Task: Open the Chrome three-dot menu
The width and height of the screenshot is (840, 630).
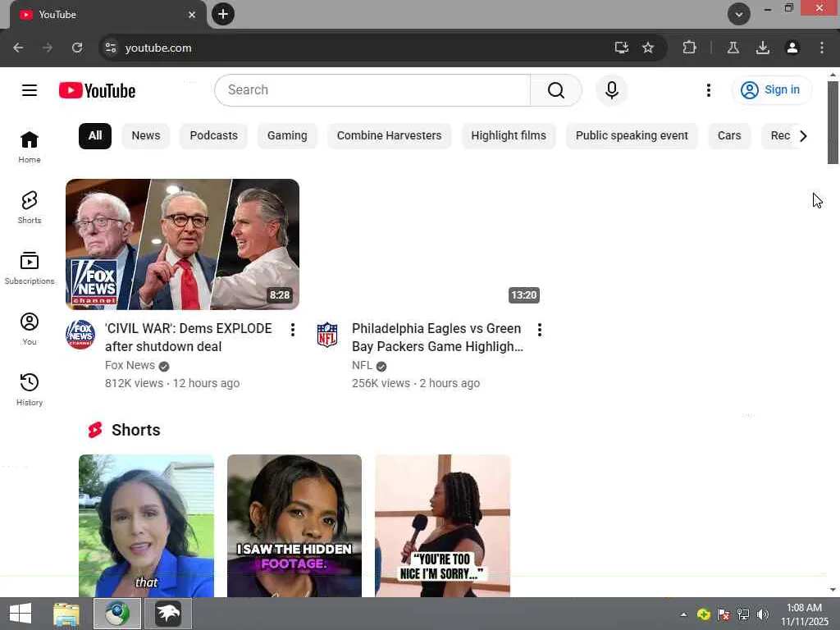Action: [821, 48]
